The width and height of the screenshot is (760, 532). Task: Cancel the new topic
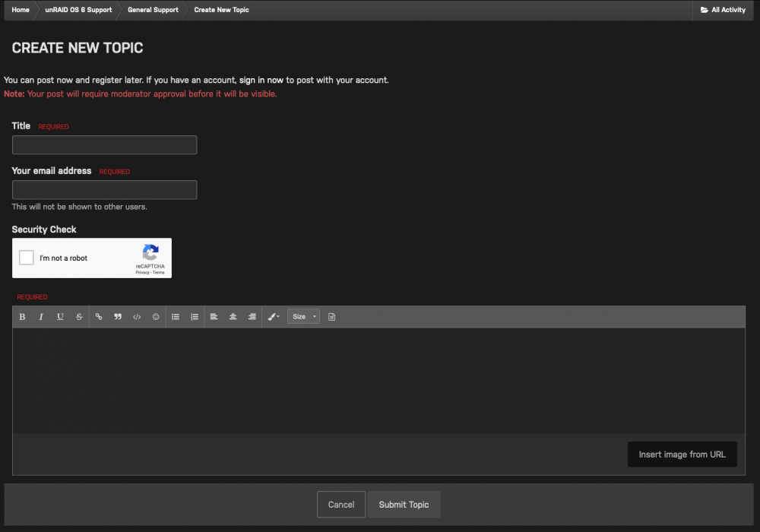341,505
